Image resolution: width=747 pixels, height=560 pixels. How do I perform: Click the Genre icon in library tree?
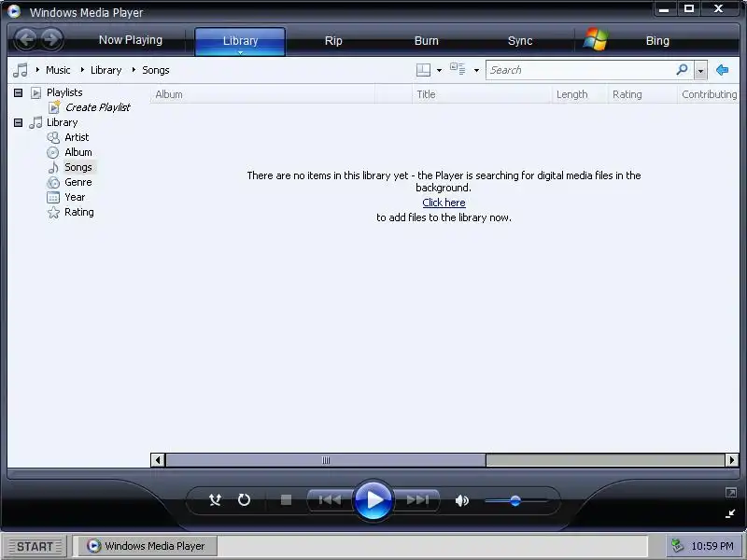pos(53,182)
